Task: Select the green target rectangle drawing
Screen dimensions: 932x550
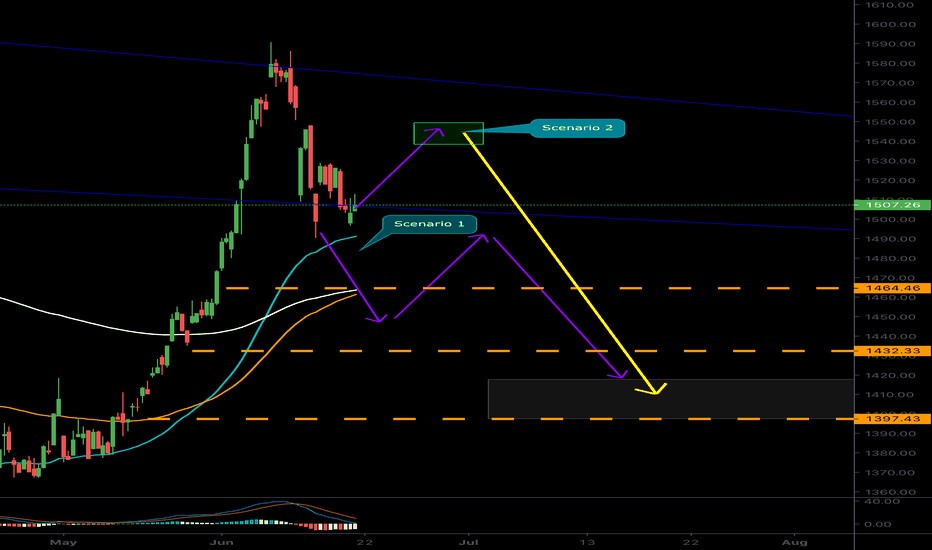Action: click(449, 134)
